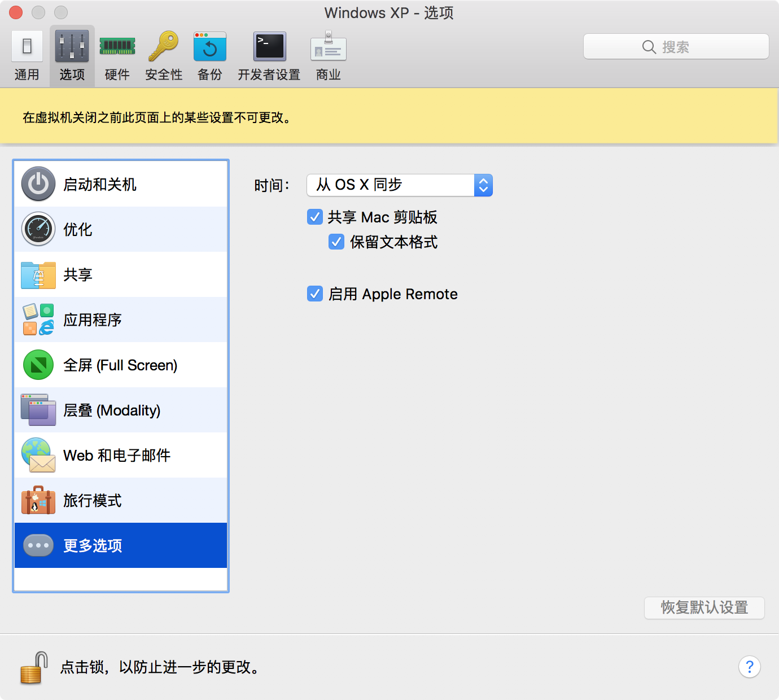The image size is (779, 700).
Task: Toggle 启用 Apple Remote checkbox
Action: pos(315,294)
